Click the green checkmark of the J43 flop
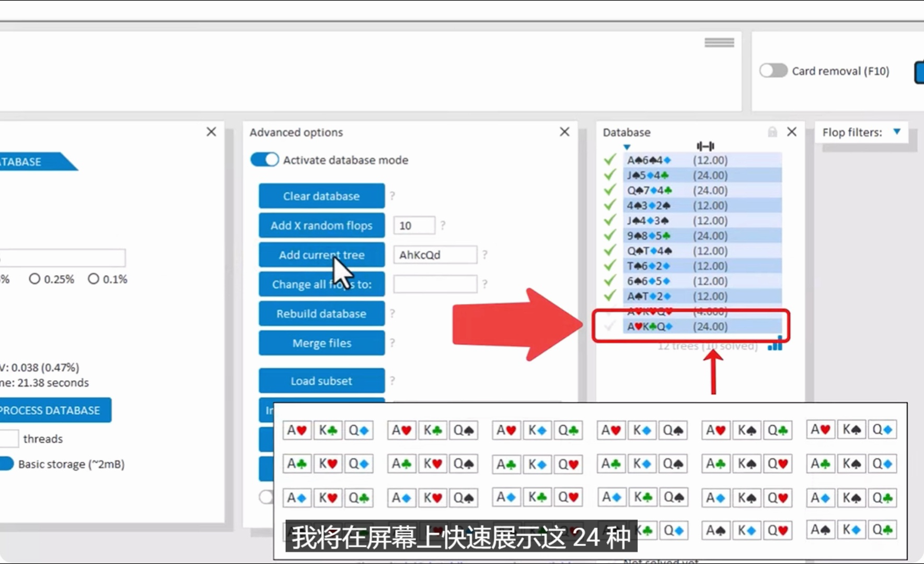This screenshot has height=564, width=924. 609,220
